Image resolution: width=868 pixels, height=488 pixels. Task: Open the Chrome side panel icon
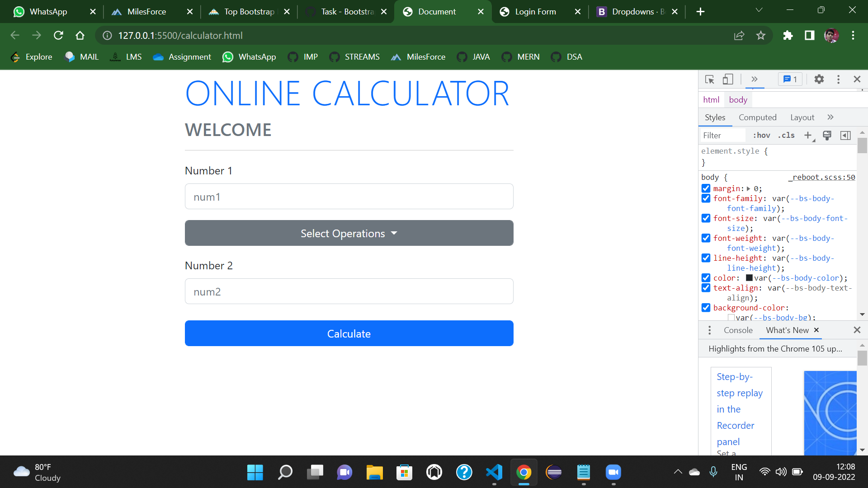pos(810,35)
